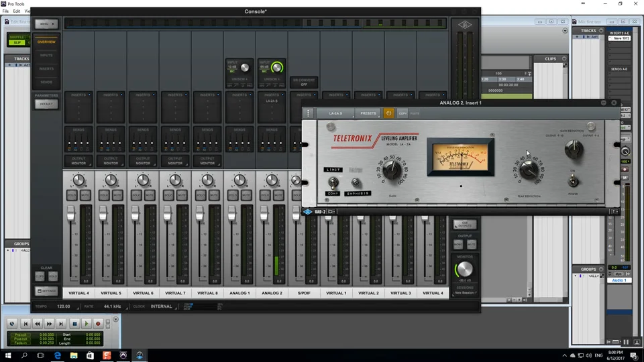Toggle the LA-2A plugin power button
Viewport: 644px width, 362px height.
coord(388,113)
